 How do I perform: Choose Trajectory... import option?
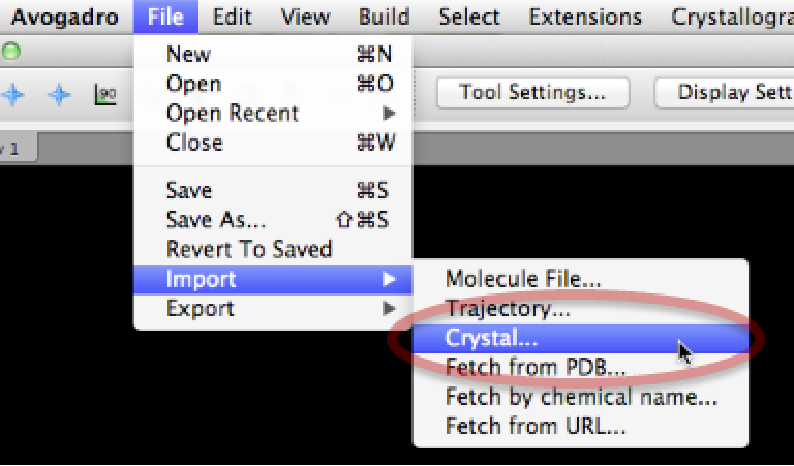pos(508,309)
